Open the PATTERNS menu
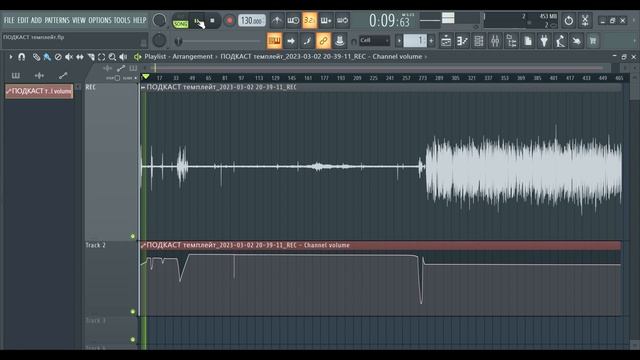Viewport: 640px width, 360px height. tap(57, 20)
